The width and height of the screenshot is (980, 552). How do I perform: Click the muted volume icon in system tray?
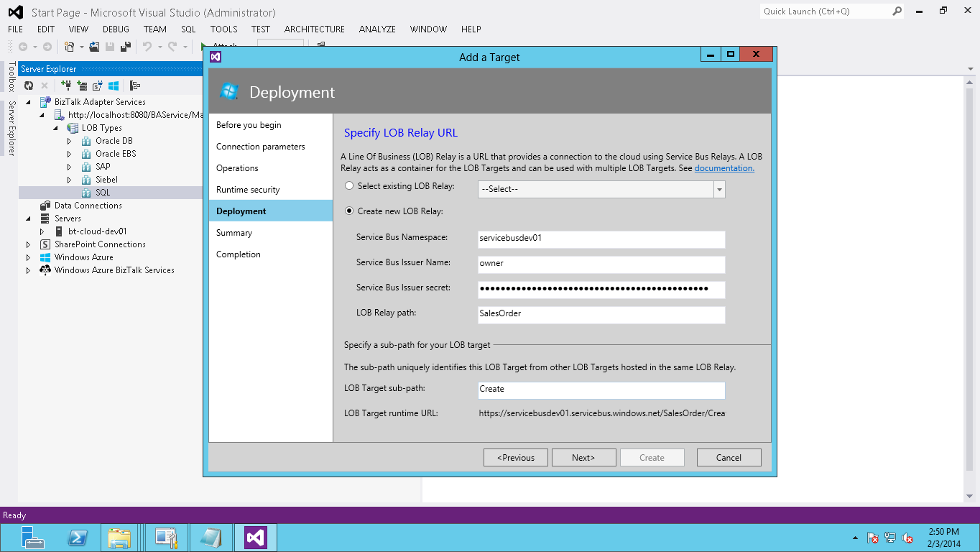click(x=907, y=538)
